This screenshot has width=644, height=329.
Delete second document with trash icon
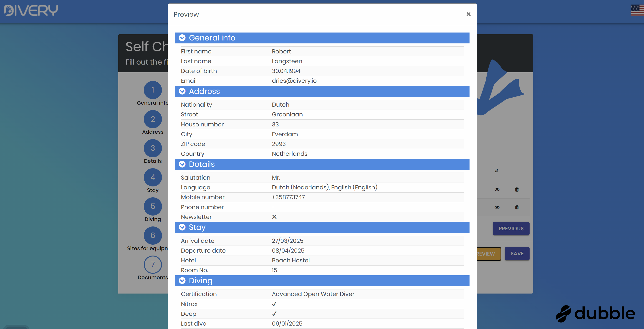point(517,207)
